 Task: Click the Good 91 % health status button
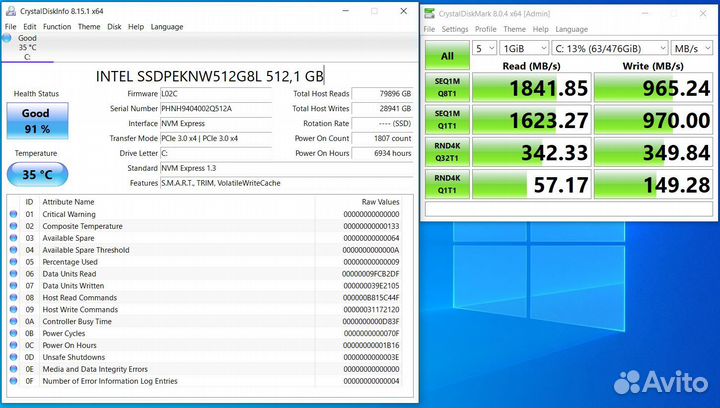tap(37, 121)
